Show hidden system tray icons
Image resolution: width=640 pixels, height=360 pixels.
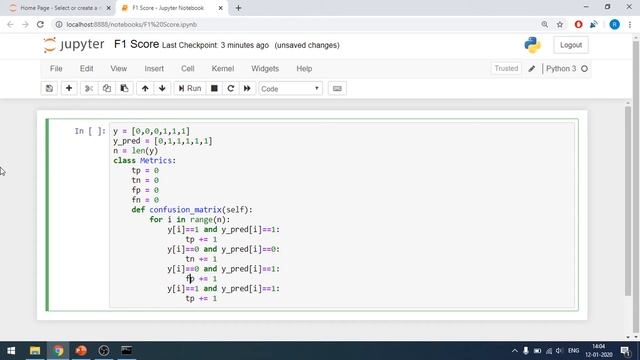pos(514,351)
